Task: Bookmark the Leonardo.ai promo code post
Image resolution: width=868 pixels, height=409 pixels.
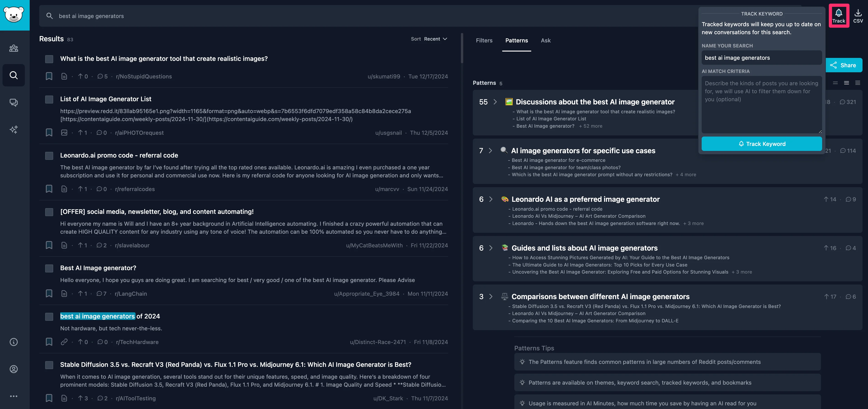Action: point(49,189)
